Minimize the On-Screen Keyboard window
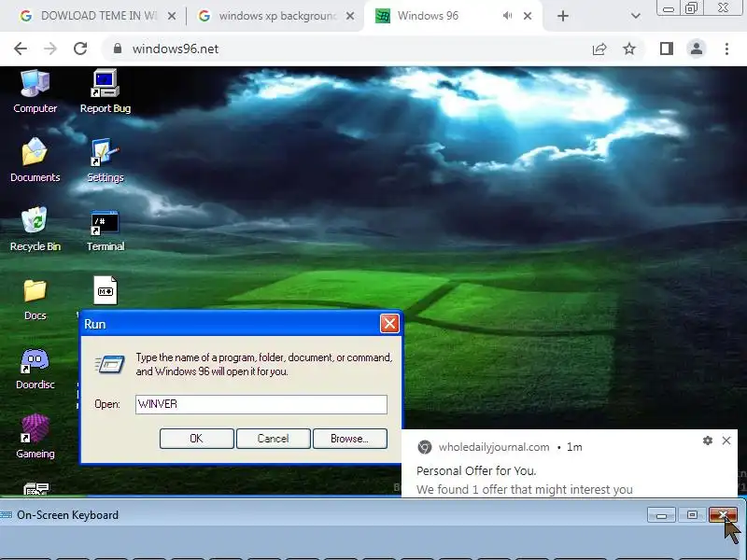This screenshot has height=560, width=747. click(x=661, y=515)
